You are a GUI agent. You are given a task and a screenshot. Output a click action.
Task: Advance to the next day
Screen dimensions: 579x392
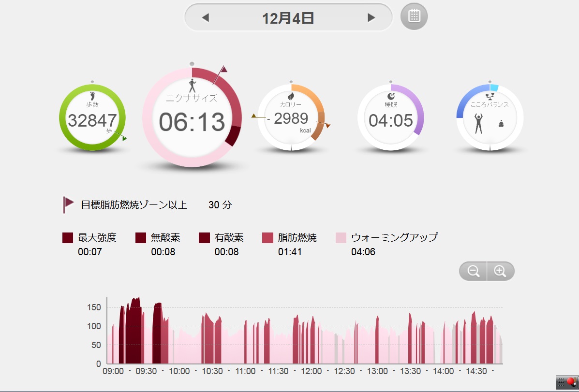tap(371, 18)
